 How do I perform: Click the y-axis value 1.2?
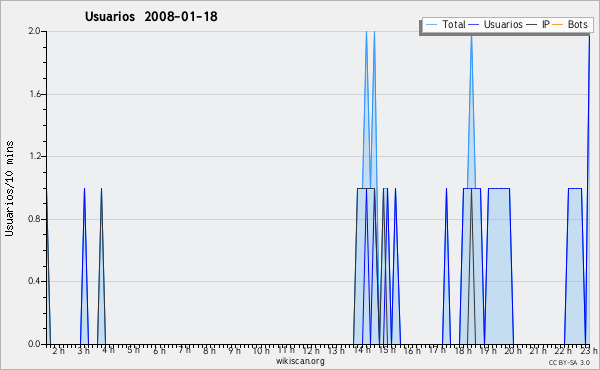pos(34,156)
